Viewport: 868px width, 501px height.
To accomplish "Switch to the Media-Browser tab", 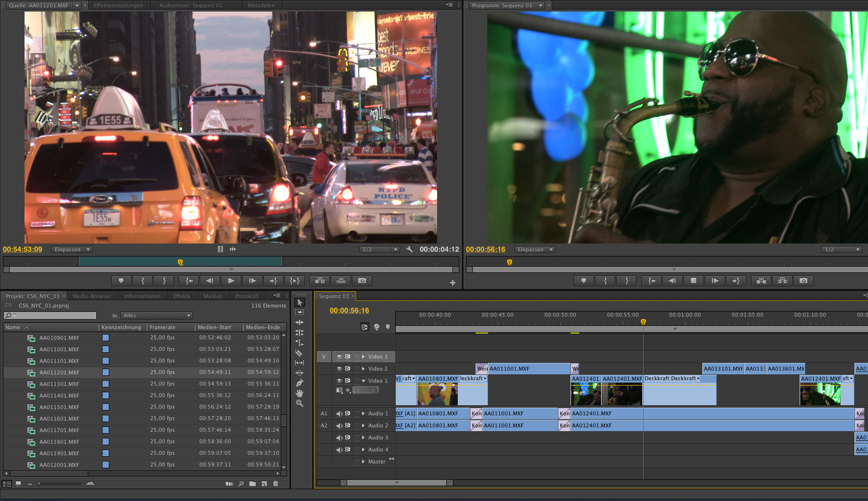I will [x=91, y=296].
